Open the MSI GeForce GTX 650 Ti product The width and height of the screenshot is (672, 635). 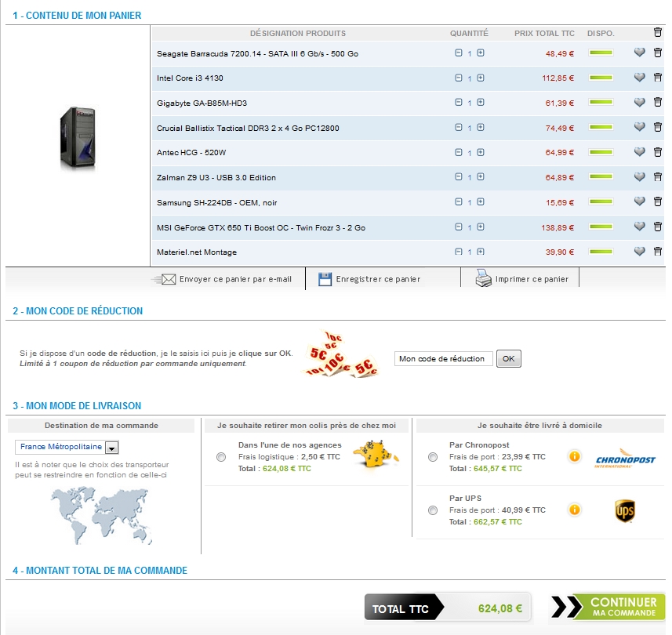(261, 227)
